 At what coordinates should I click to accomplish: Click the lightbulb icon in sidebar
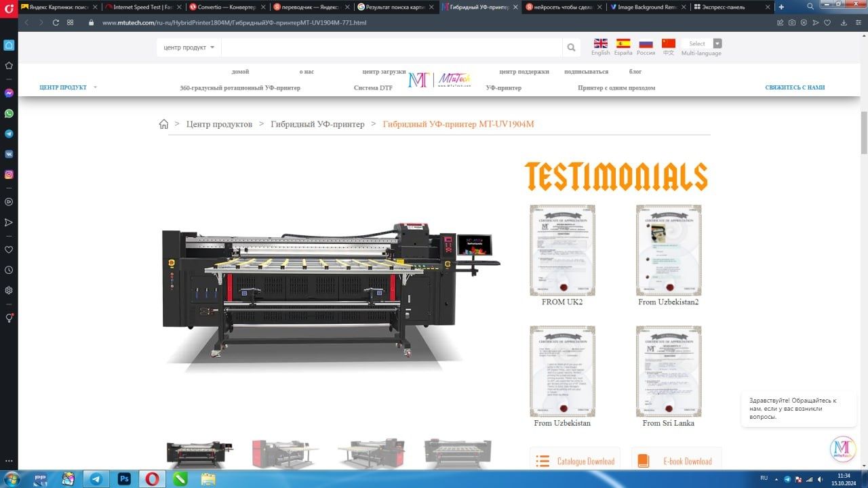pos(9,318)
